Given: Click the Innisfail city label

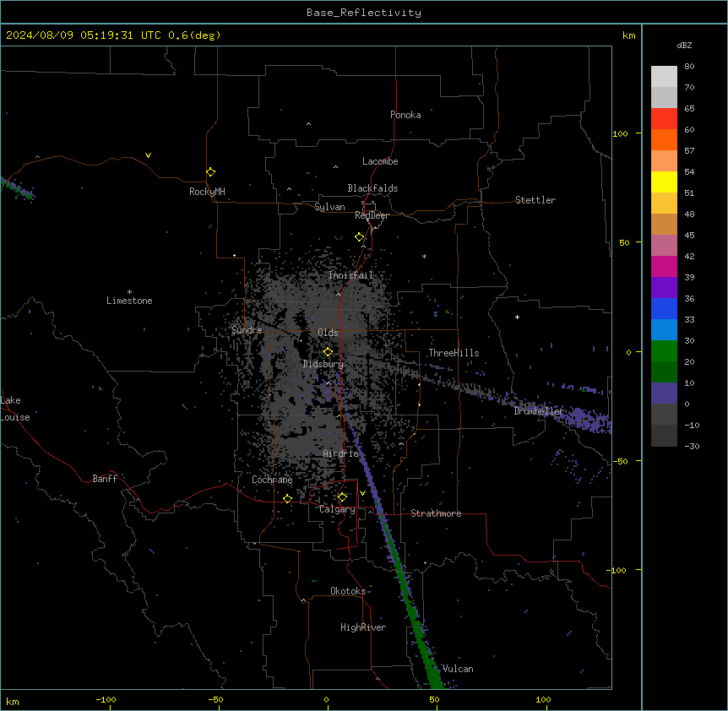Looking at the screenshot, I should pos(350,275).
